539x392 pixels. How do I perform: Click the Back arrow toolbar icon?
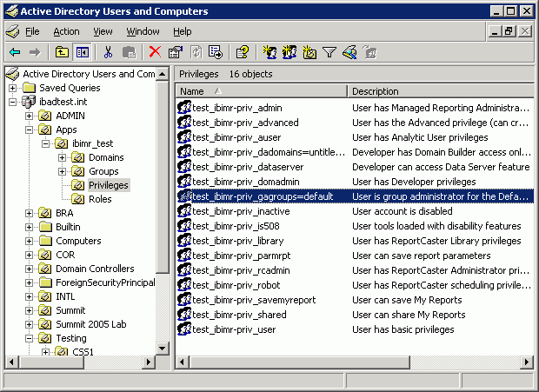15,52
